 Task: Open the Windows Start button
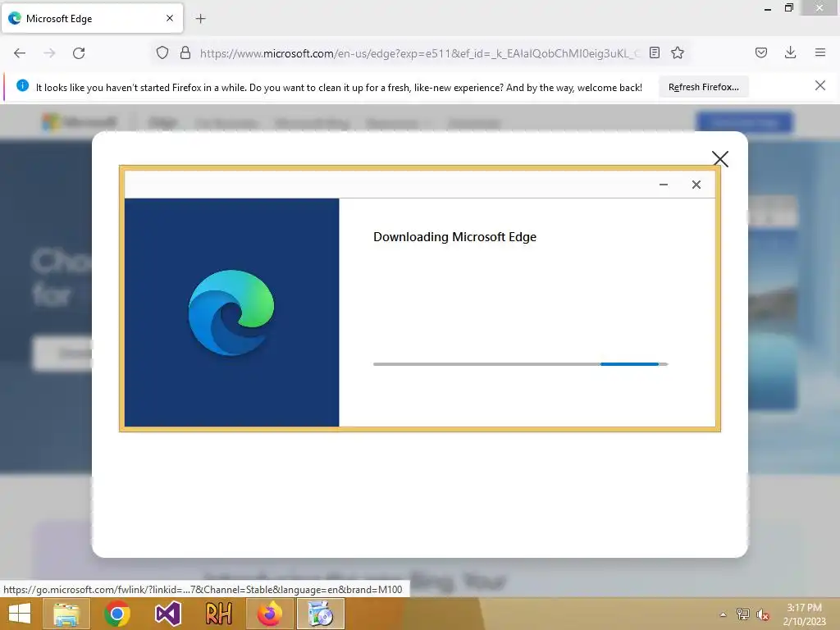(x=20, y=614)
